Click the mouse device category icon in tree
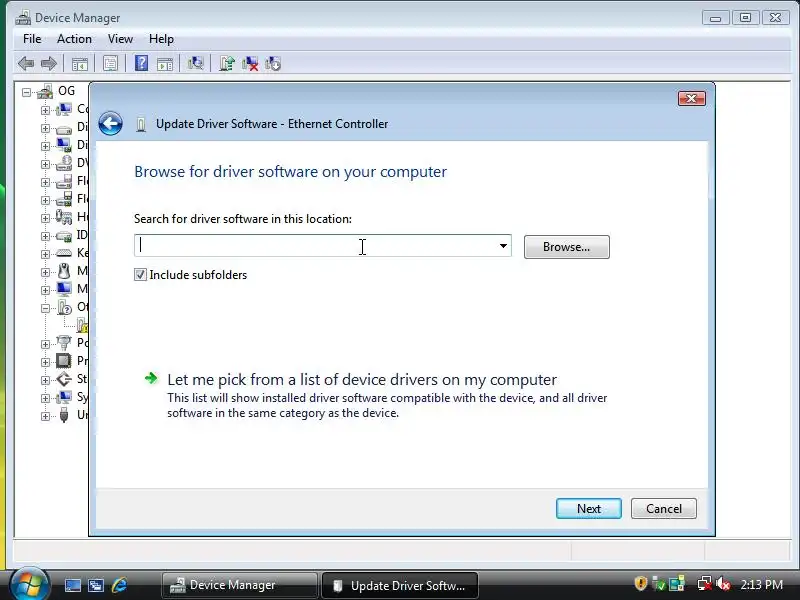The image size is (800, 600). click(64, 271)
